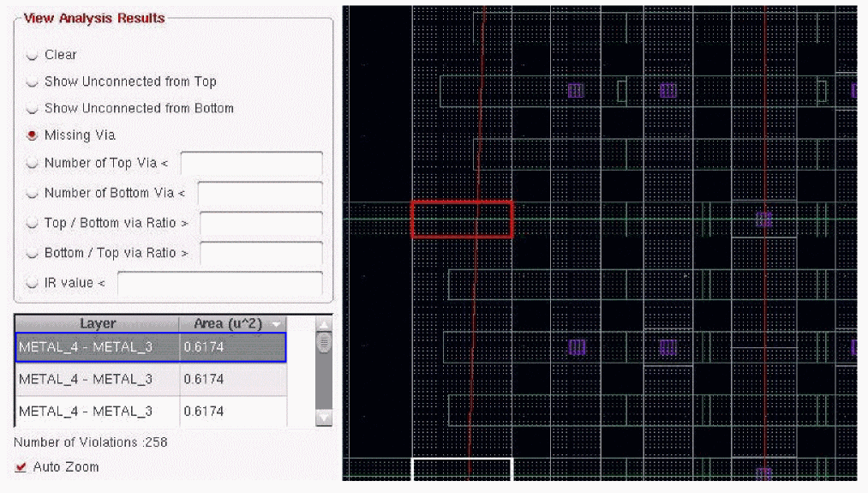
Task: Select the Missing Via radio button
Action: pyautogui.click(x=32, y=135)
